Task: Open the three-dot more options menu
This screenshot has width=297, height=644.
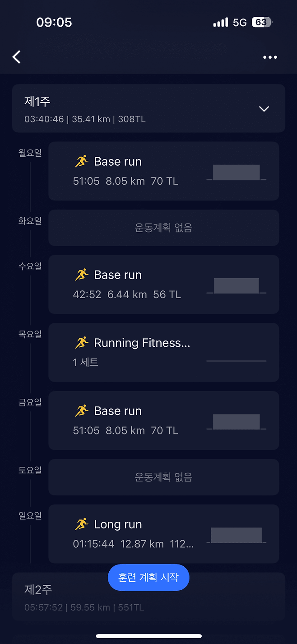Action: point(270,57)
